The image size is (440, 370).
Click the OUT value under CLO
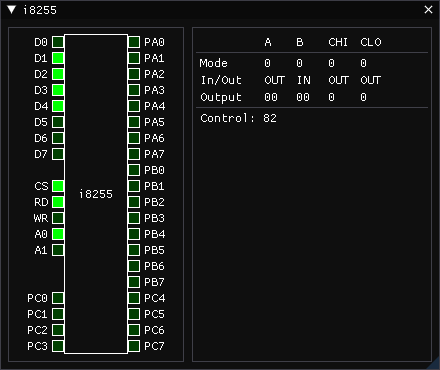(x=371, y=80)
